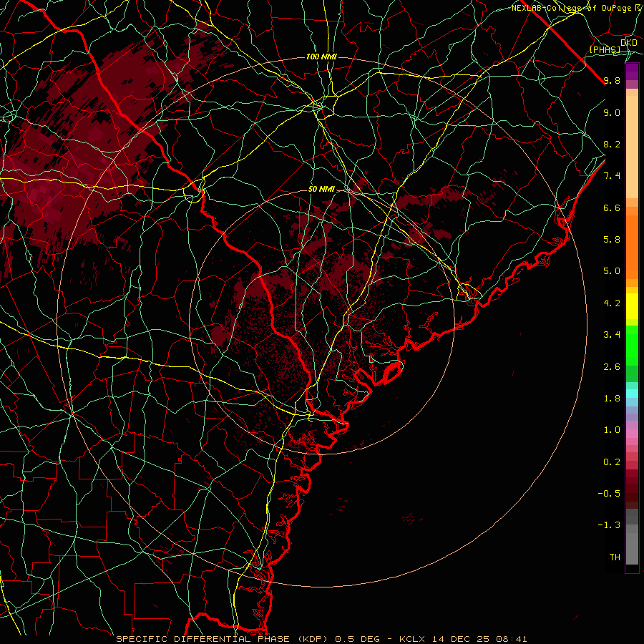The height and width of the screenshot is (644, 644).
Task: Click the -0.5 value on the legend
Action: 609,494
